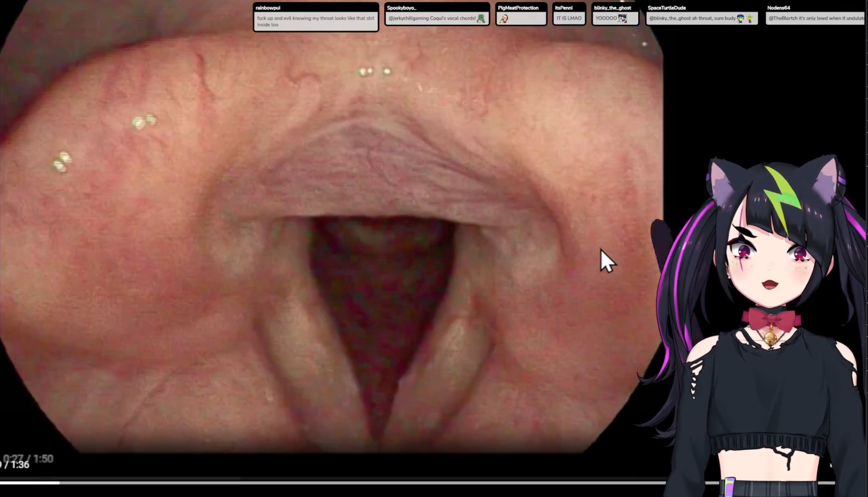Click the blinky_the_ghost username label
Screen dimensions: 868x497
point(613,8)
